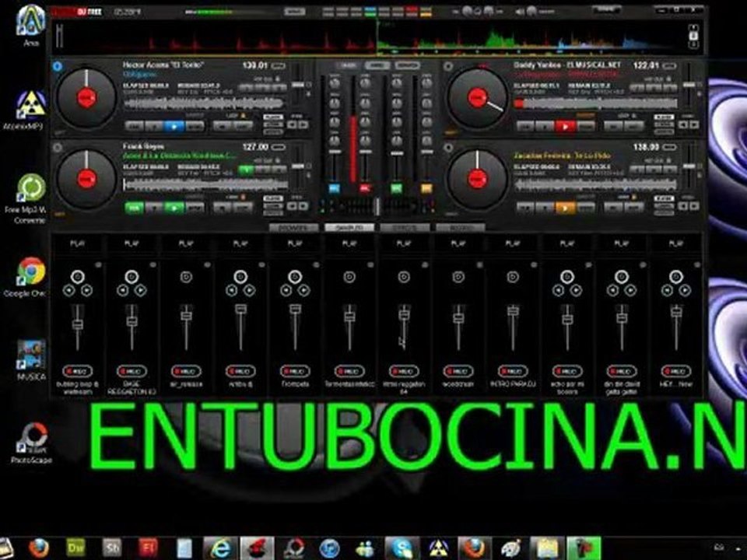Image resolution: width=747 pixels, height=560 pixels.
Task: Open the PhotoScape desktop shortcut
Action: pyautogui.click(x=31, y=443)
